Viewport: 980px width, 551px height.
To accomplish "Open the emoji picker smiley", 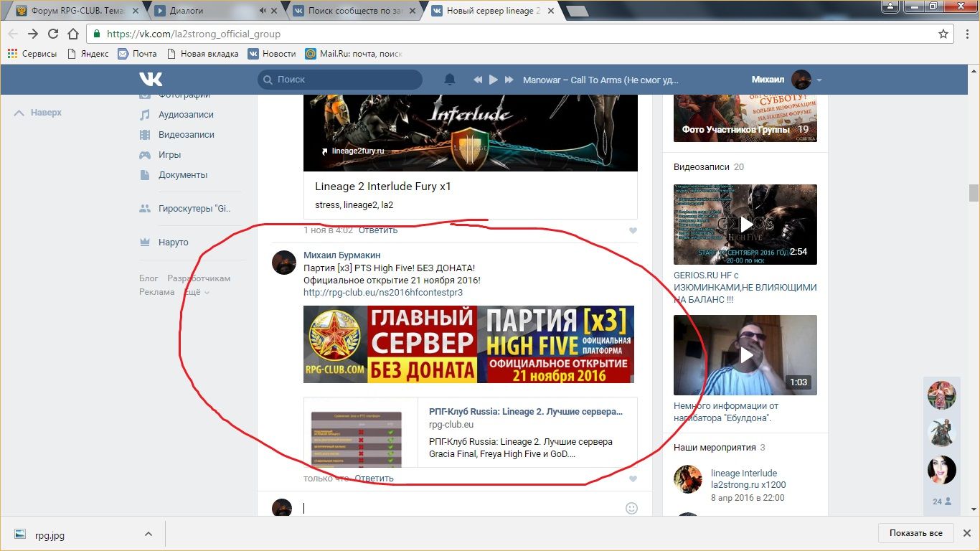I will tap(631, 508).
